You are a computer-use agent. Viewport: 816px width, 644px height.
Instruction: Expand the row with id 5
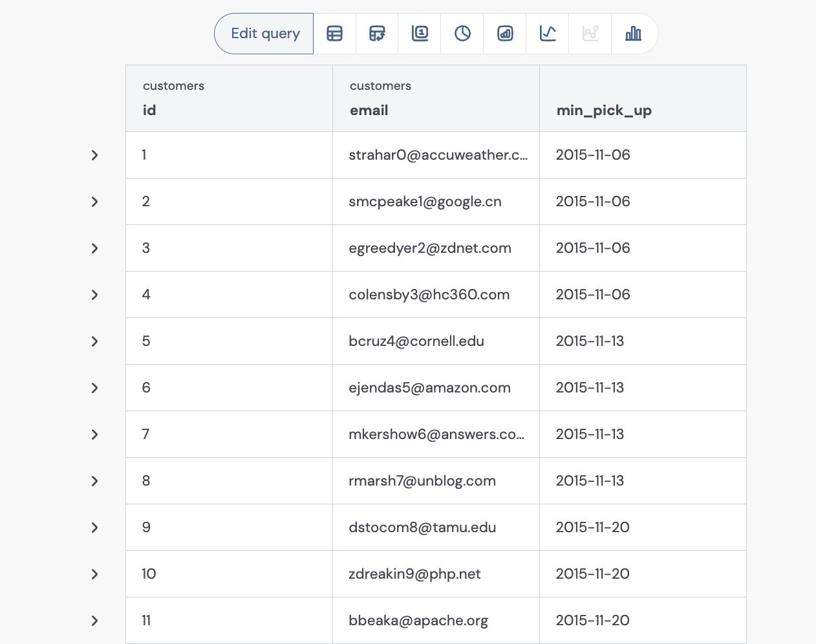pos(95,341)
